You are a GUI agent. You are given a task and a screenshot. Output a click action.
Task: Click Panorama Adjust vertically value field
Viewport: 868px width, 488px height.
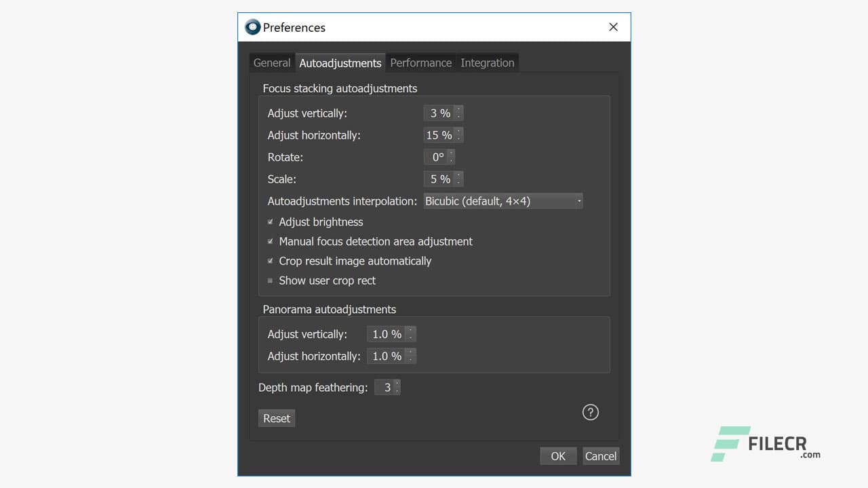387,334
